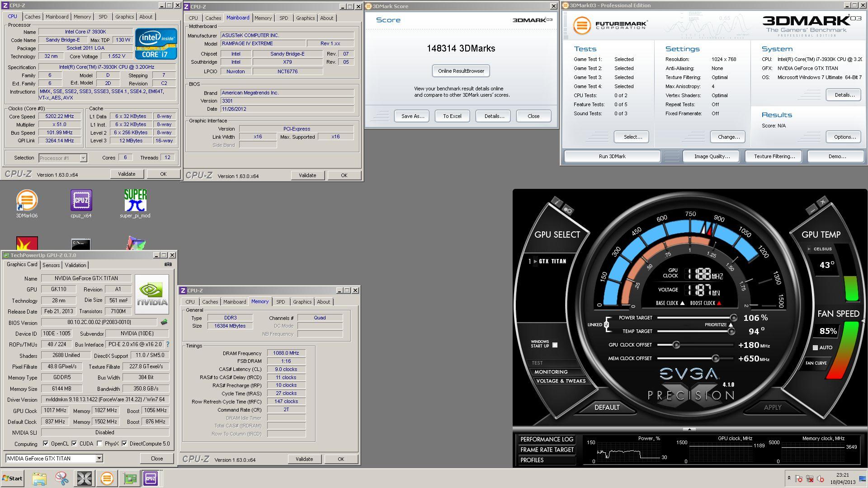Click the GPU-Z BIOS save chip icon
868x488 pixels.
click(164, 322)
